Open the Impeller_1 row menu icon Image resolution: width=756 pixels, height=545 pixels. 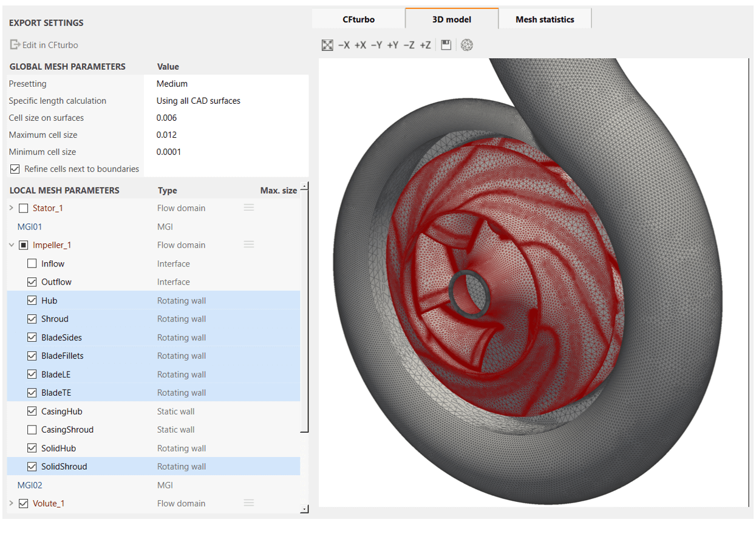[248, 245]
